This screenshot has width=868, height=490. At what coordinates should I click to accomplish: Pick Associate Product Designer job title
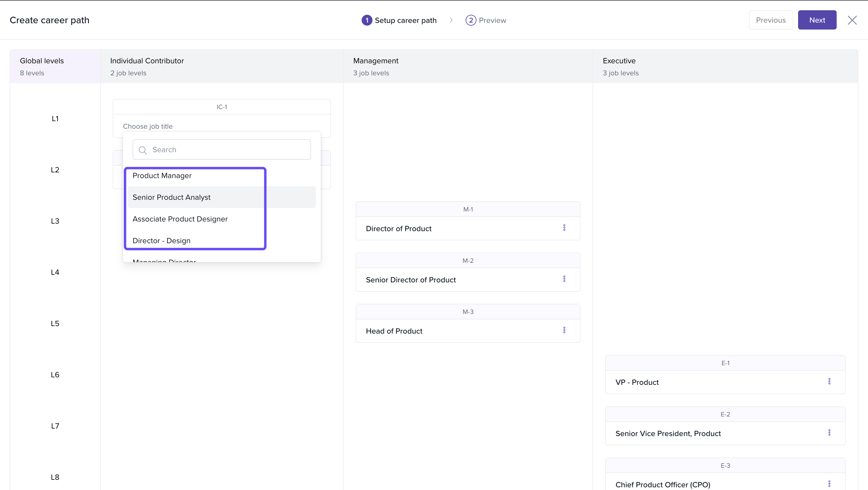click(180, 219)
